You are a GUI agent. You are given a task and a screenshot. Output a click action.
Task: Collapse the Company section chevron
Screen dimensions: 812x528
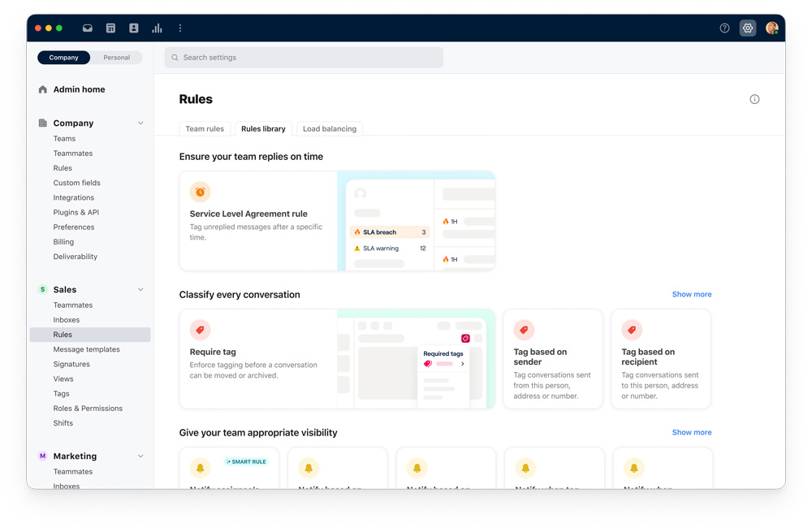(140, 123)
